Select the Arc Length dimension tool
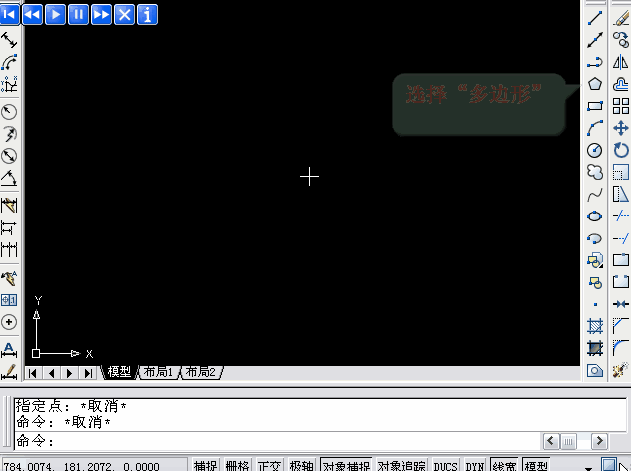Image resolution: width=631 pixels, height=471 pixels. coord(9,62)
